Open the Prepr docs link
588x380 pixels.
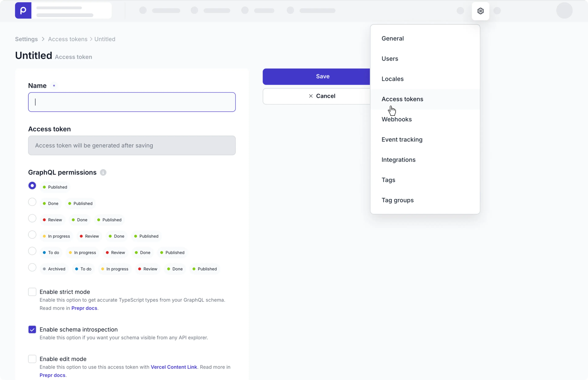point(84,308)
